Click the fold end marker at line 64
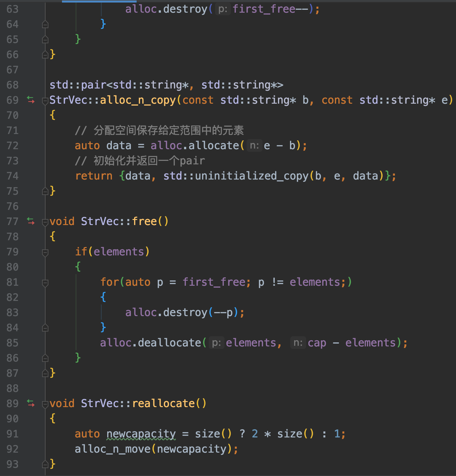 click(x=45, y=24)
